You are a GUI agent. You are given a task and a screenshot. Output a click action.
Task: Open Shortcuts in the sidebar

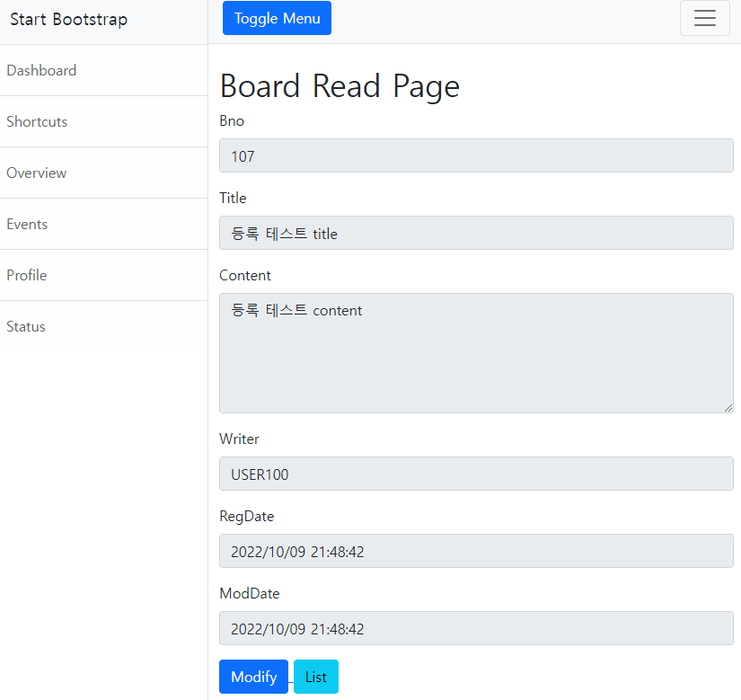click(x=103, y=121)
